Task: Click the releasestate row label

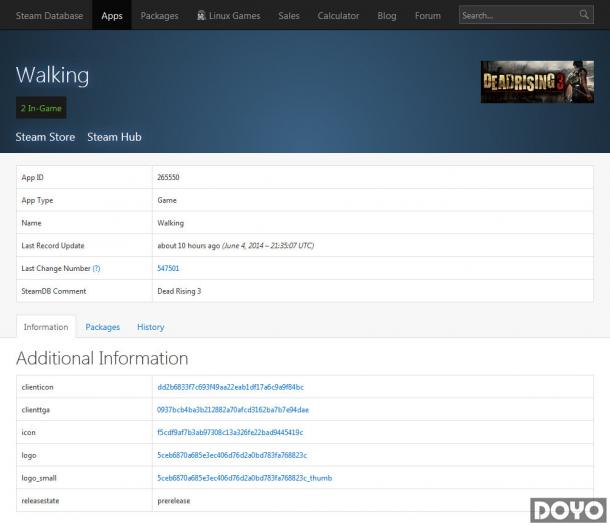Action: pos(40,501)
